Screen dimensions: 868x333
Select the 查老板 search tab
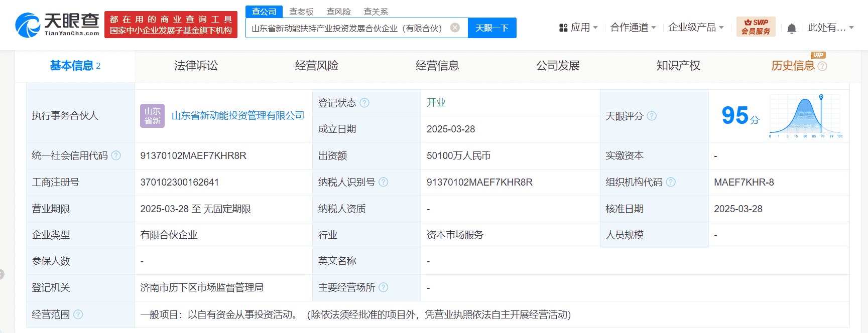(301, 12)
